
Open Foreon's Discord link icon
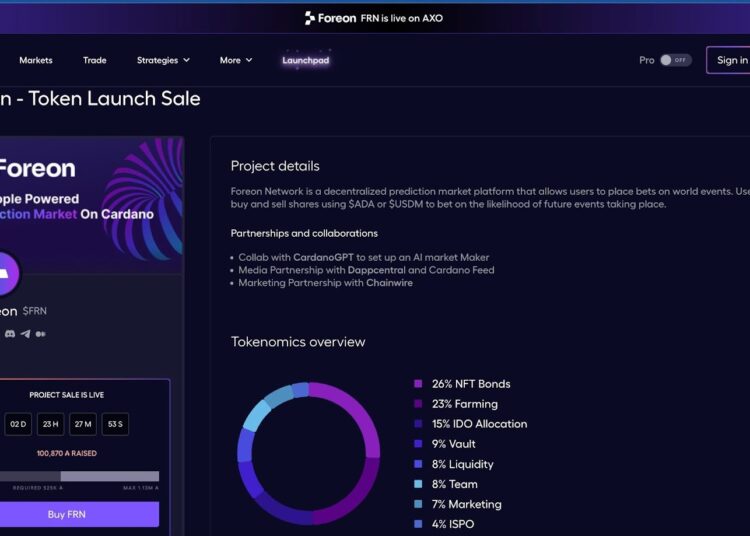tap(10, 334)
